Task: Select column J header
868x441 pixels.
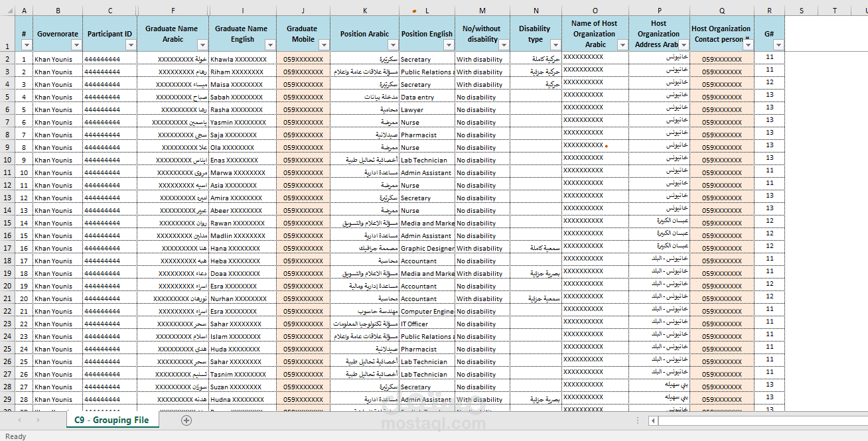Action: (303, 11)
